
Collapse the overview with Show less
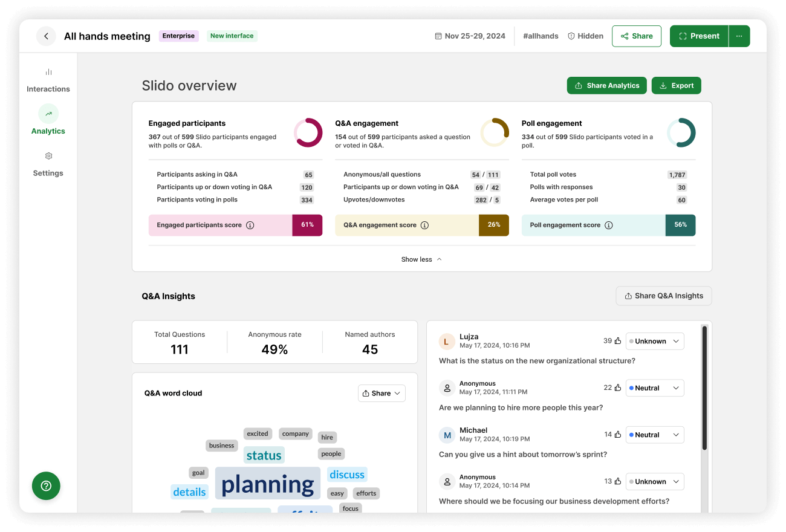(x=421, y=259)
